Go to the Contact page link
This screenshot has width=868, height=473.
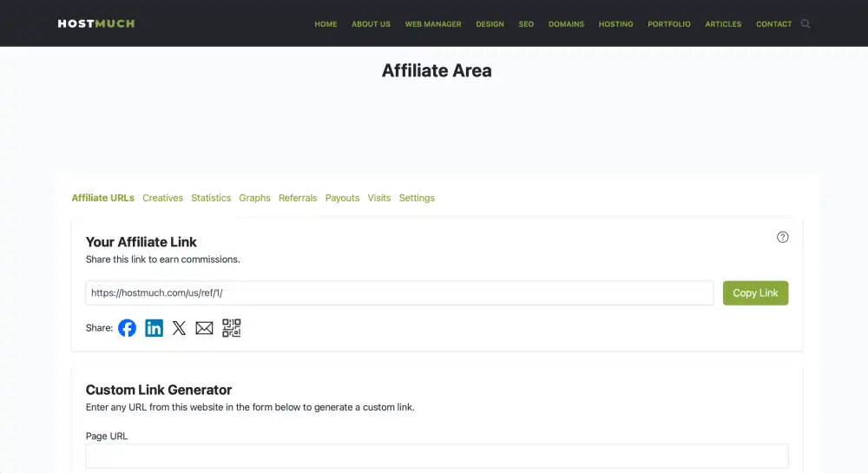pos(773,24)
